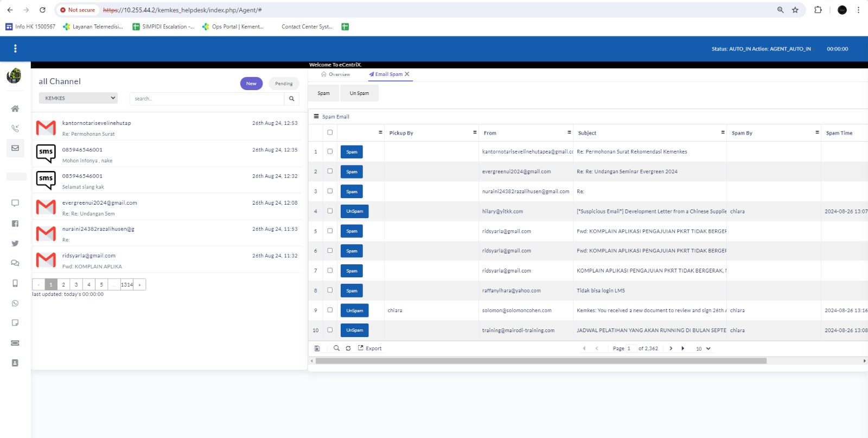Open the KEMKES channel dropdown

(78, 98)
